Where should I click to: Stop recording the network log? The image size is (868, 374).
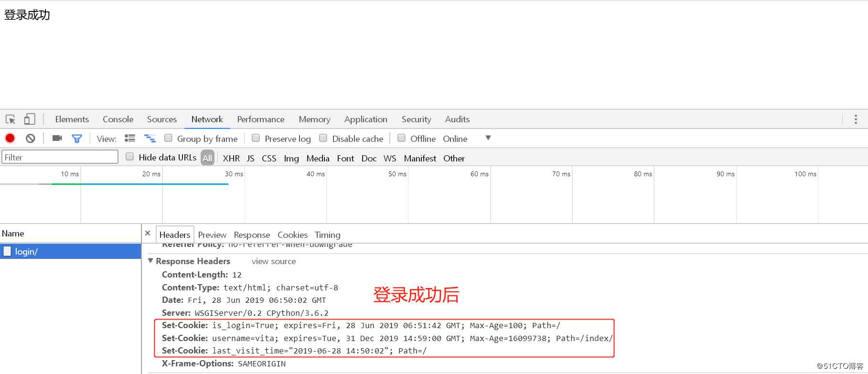[10, 139]
